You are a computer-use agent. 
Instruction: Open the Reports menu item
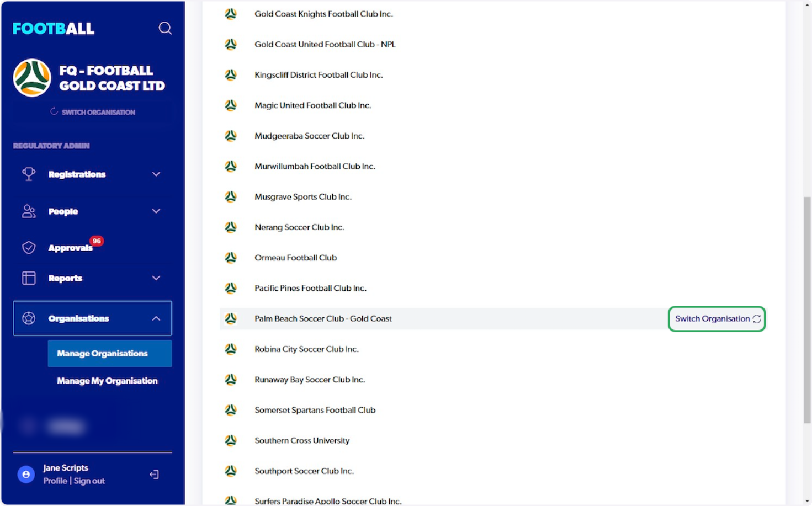coord(92,278)
